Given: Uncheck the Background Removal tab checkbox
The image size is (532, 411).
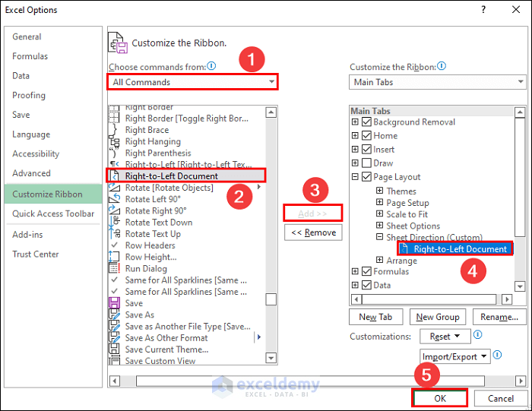Looking at the screenshot, I should coord(366,122).
